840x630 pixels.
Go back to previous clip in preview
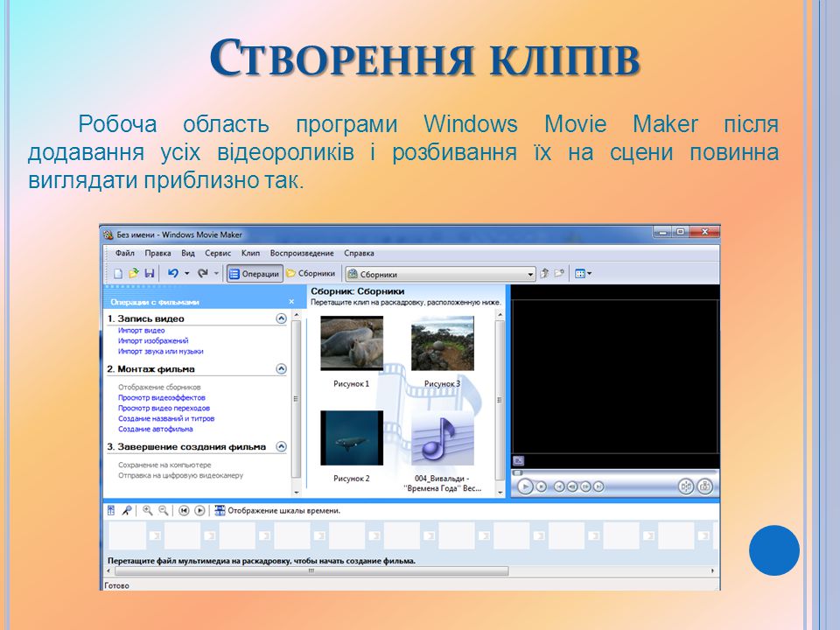click(x=559, y=486)
